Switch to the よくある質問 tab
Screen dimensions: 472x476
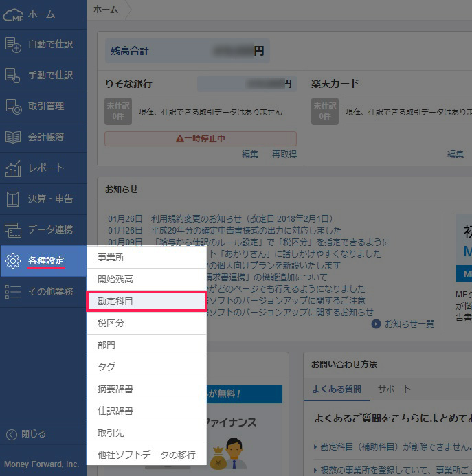point(336,389)
